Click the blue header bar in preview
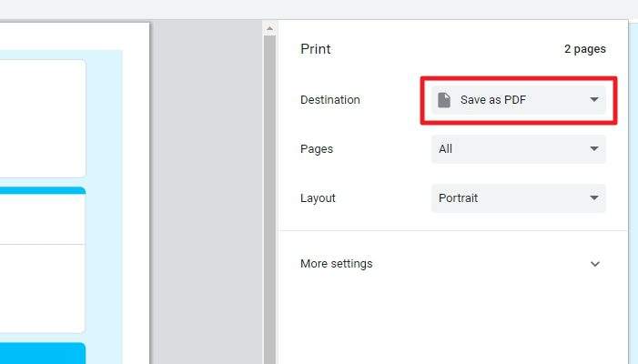638x364 pixels. coord(43,190)
